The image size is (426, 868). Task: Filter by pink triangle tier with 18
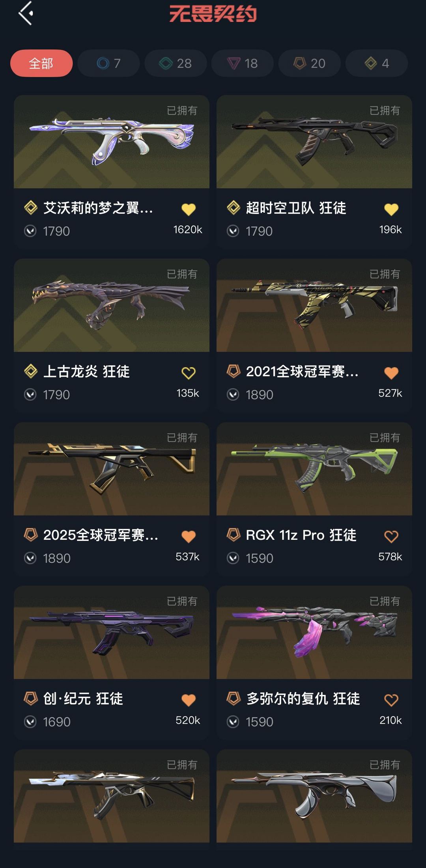[243, 63]
